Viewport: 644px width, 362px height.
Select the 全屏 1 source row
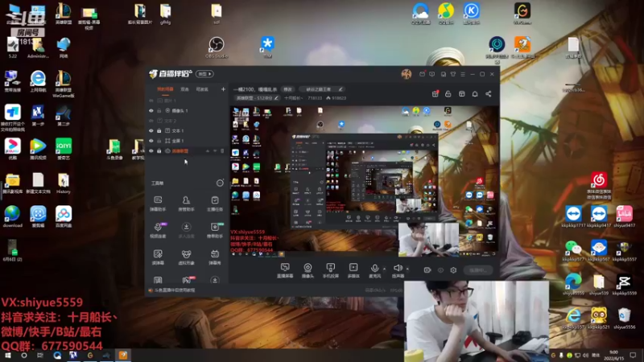point(187,141)
